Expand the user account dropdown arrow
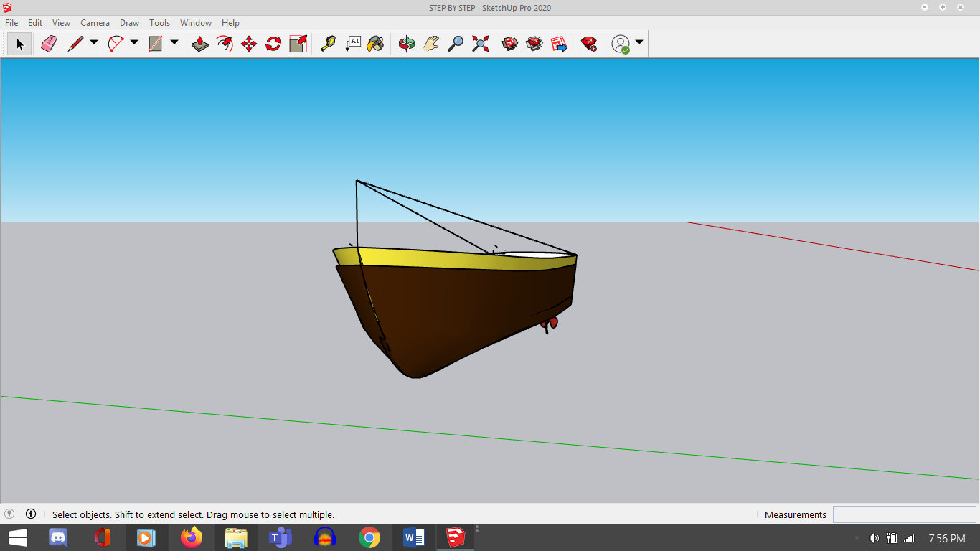This screenshot has height=551, width=980. 639,43
